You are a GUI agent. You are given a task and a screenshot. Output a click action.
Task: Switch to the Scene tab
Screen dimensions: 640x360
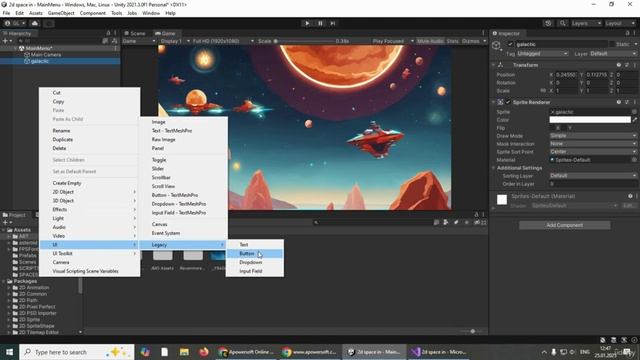(135, 33)
